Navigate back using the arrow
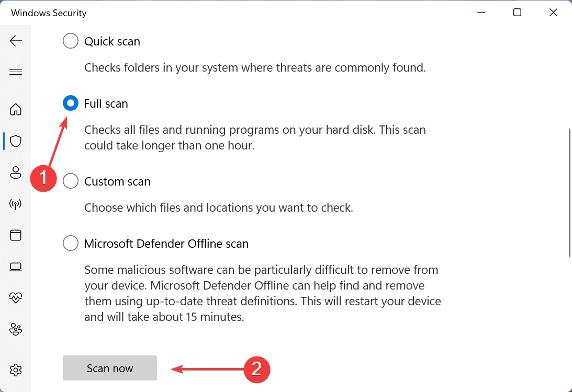572x392 pixels. (x=16, y=40)
